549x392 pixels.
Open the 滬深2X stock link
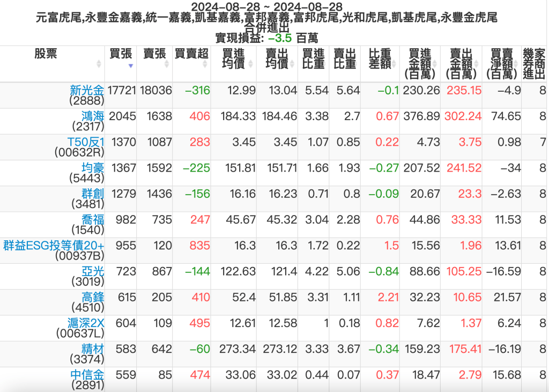pyautogui.click(x=87, y=323)
